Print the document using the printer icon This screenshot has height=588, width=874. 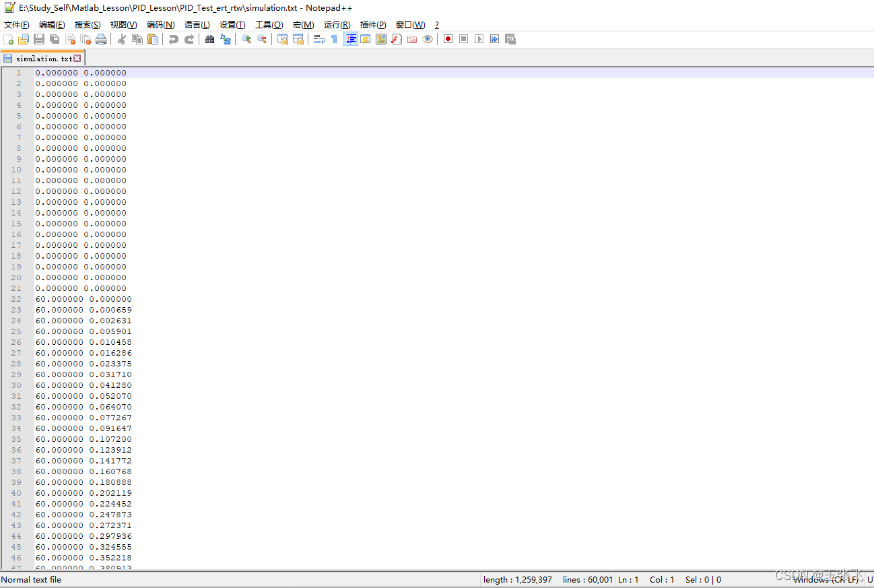101,39
